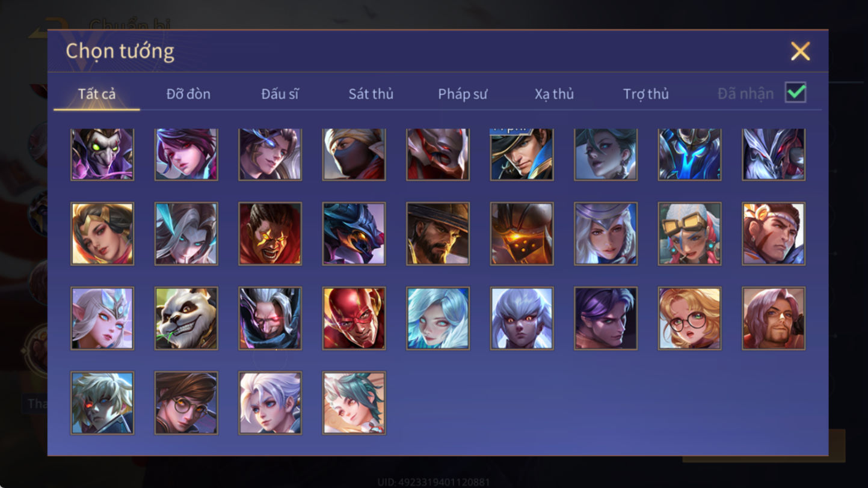Open the Trợ thủ tab

646,94
